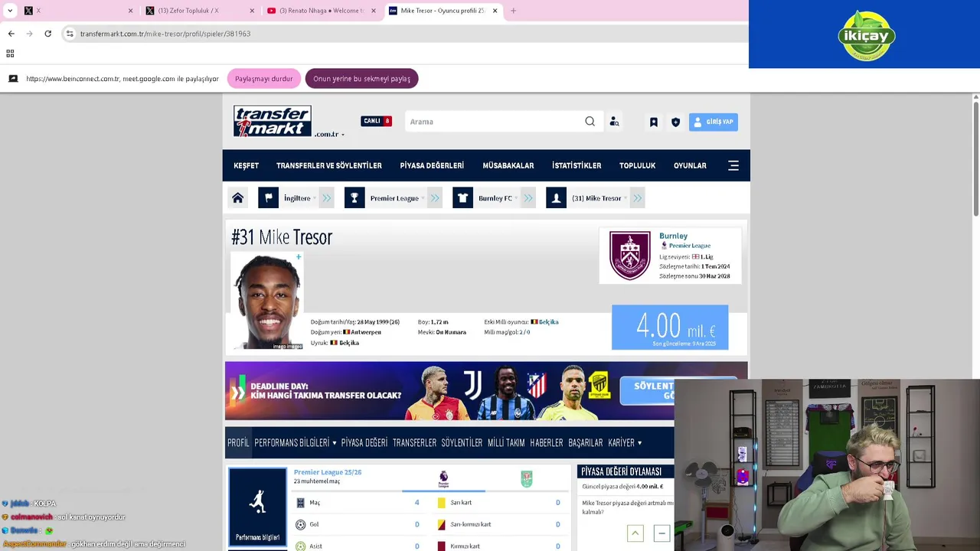Open the İstatistikler menu

[577, 165]
